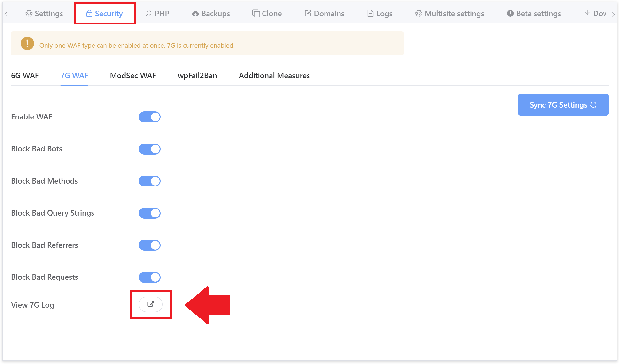Open Multisite settings tab

point(450,14)
